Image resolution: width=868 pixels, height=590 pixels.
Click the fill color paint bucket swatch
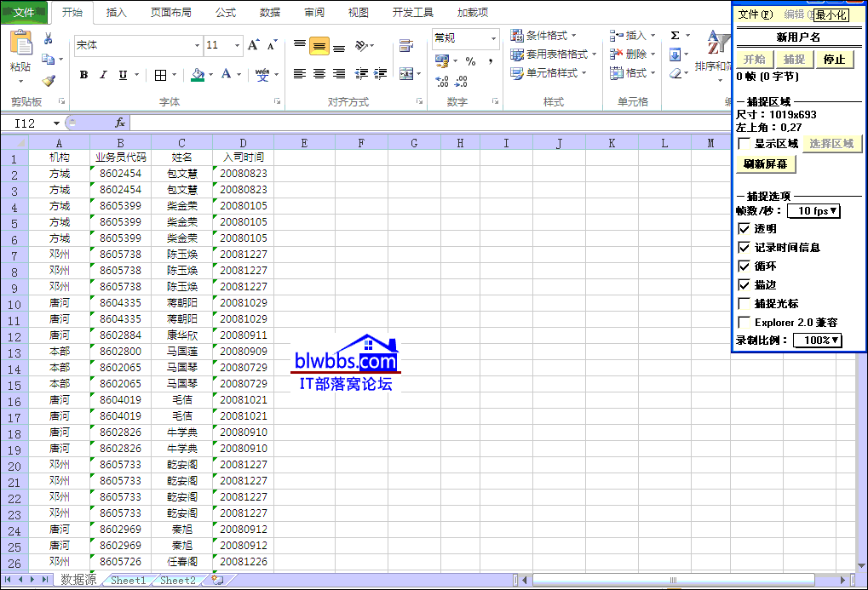pyautogui.click(x=198, y=75)
